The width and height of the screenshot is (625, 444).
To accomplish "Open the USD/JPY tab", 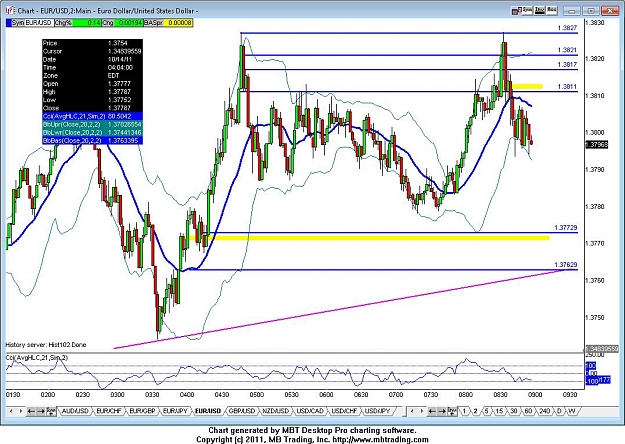I will click(377, 411).
